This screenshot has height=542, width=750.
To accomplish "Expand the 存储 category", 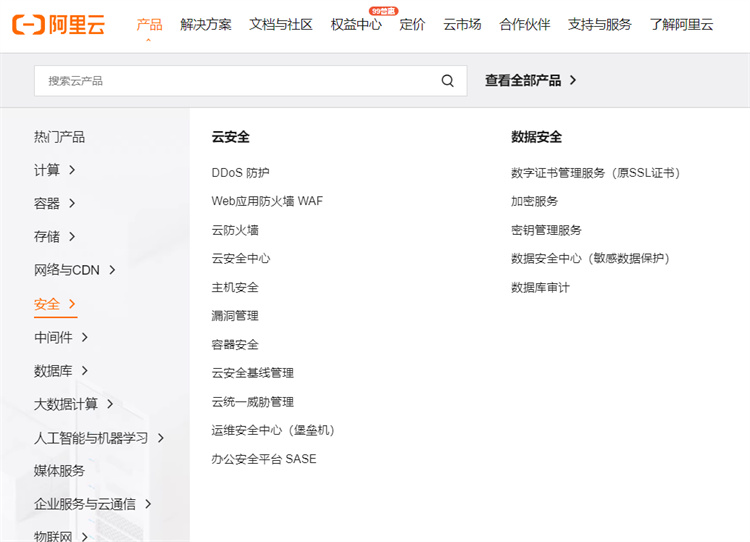I will tap(72, 237).
